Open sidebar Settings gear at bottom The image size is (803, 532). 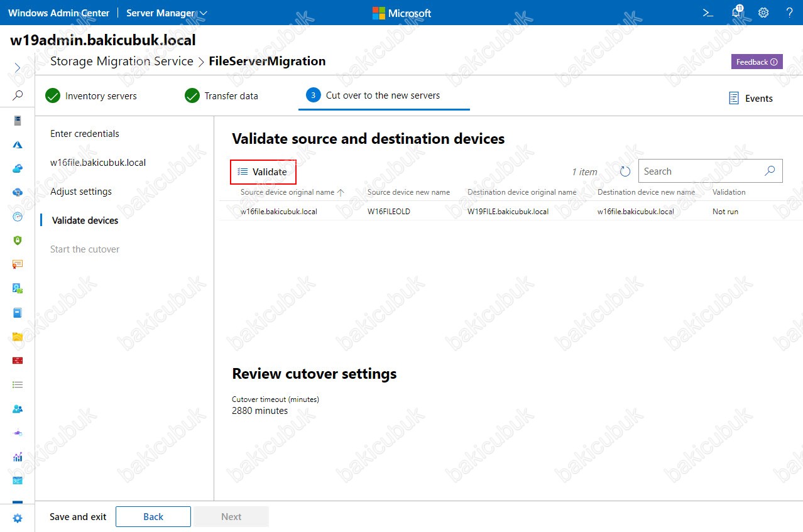point(18,518)
